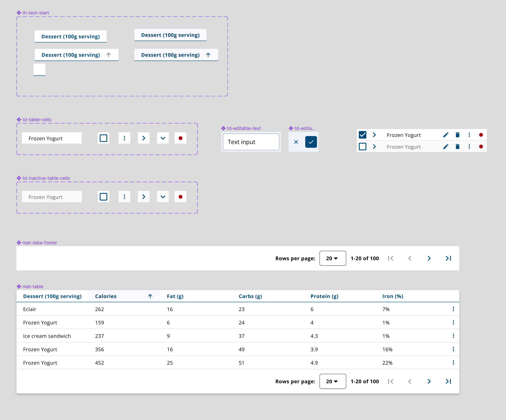
Task: Click the Protein (g) column header
Action: pos(324,296)
